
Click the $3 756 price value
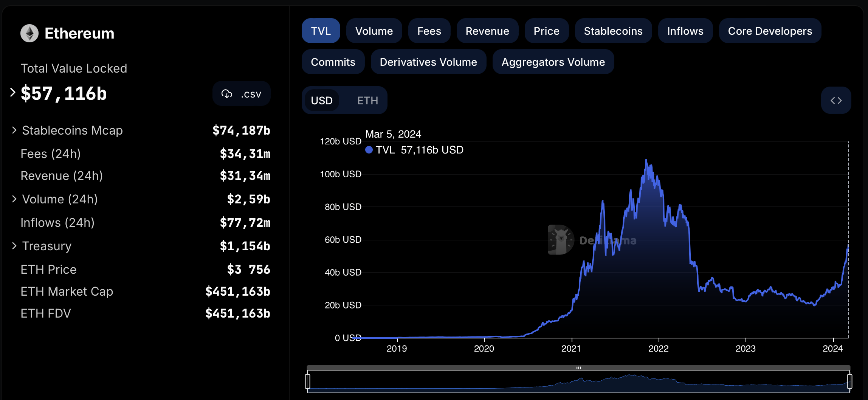tap(249, 270)
